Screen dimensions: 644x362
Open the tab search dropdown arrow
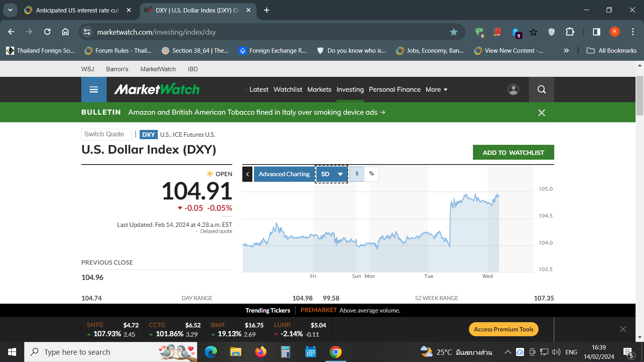coord(10,10)
